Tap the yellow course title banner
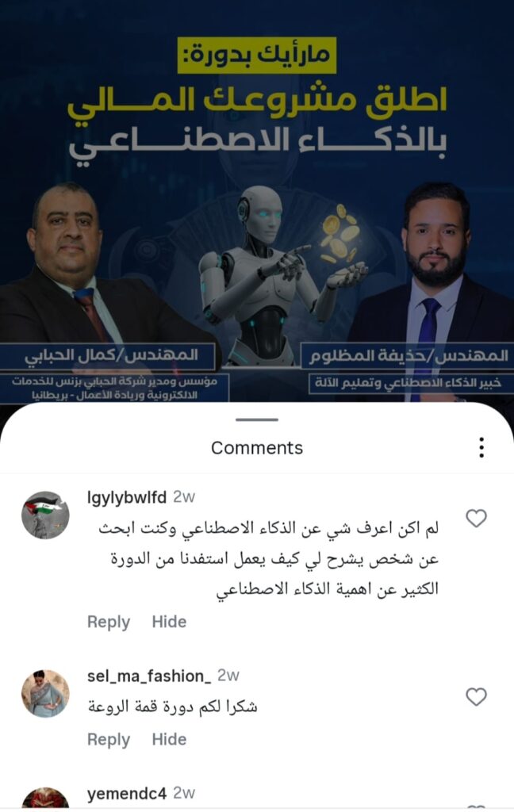The width and height of the screenshot is (514, 812). (257, 55)
